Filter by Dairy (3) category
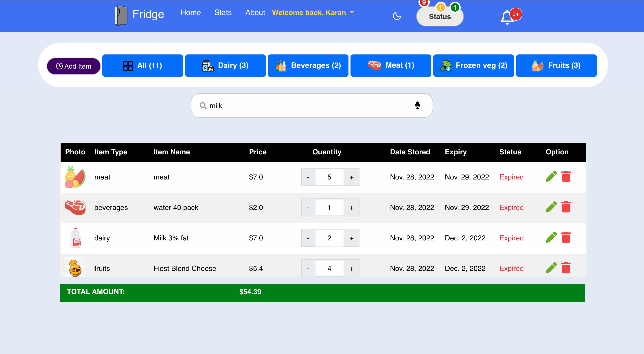 click(225, 65)
